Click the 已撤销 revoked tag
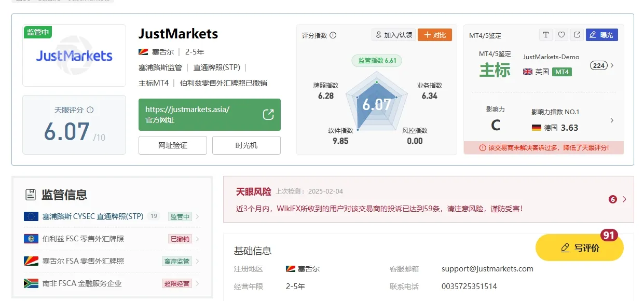The height and width of the screenshot is (301, 644). pos(180,239)
